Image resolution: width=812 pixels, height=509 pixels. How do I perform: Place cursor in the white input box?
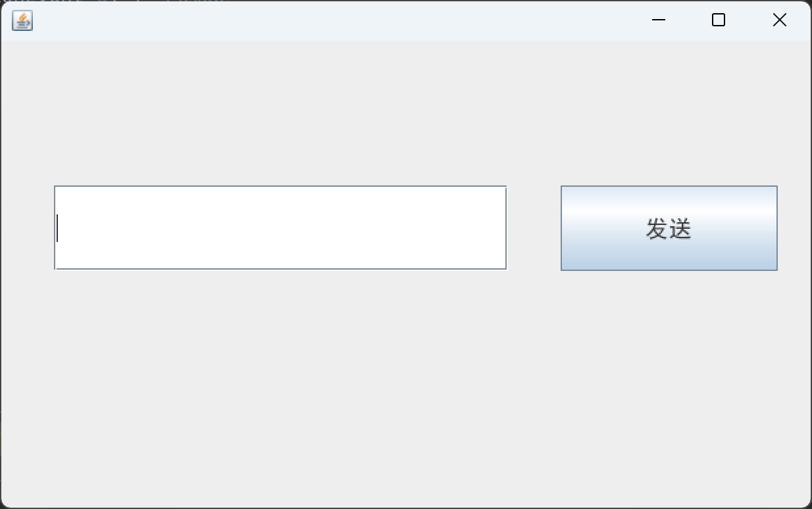(x=280, y=228)
